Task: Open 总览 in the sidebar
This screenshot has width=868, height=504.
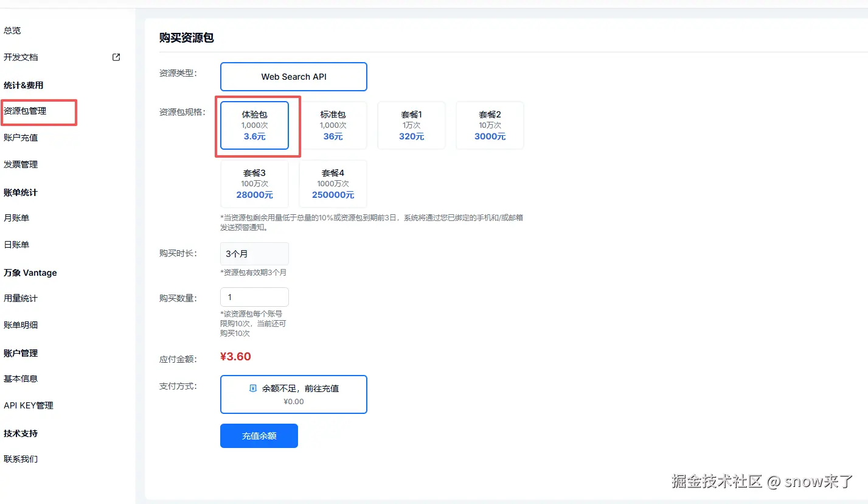Action: point(12,30)
